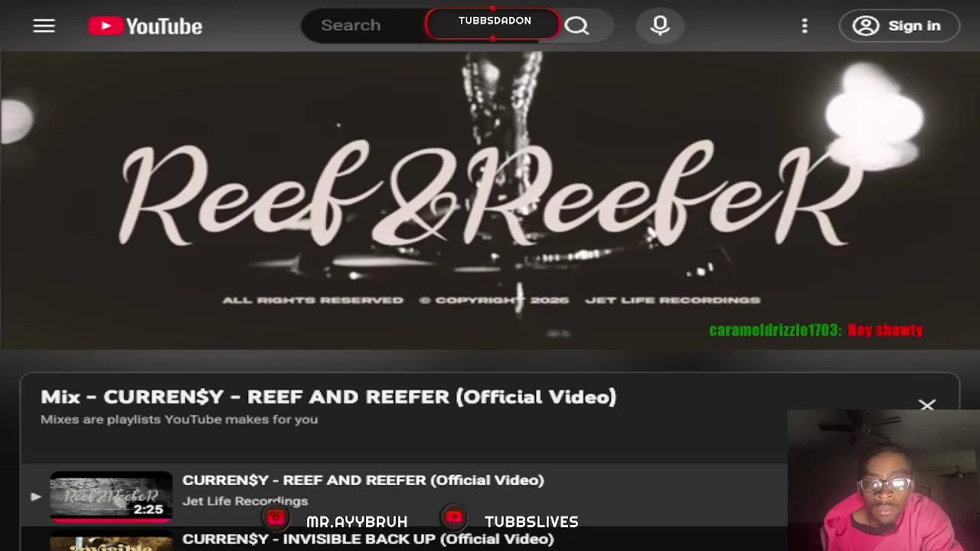Click the magnifying glass search icon
Screen dimensions: 980x551
click(x=577, y=26)
